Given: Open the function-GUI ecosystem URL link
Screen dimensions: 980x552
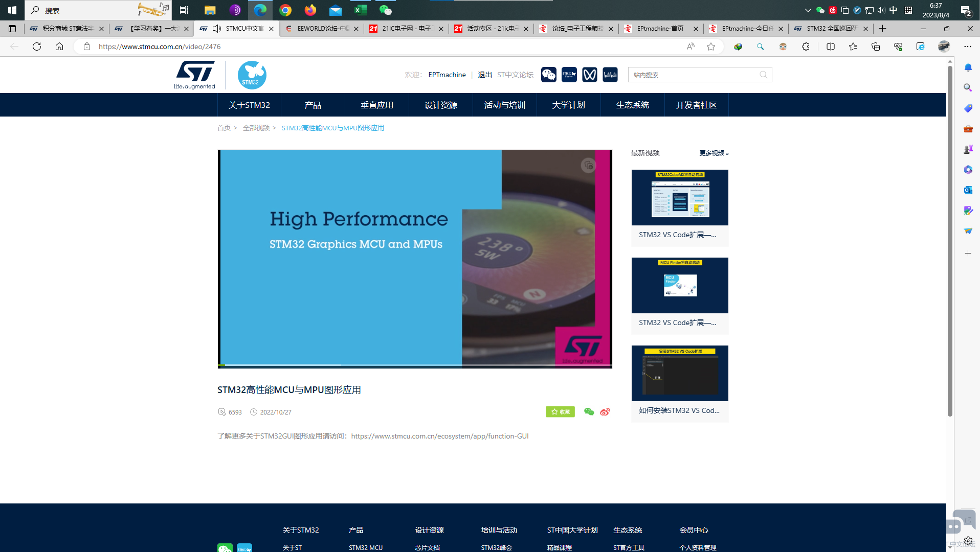Looking at the screenshot, I should 440,436.
